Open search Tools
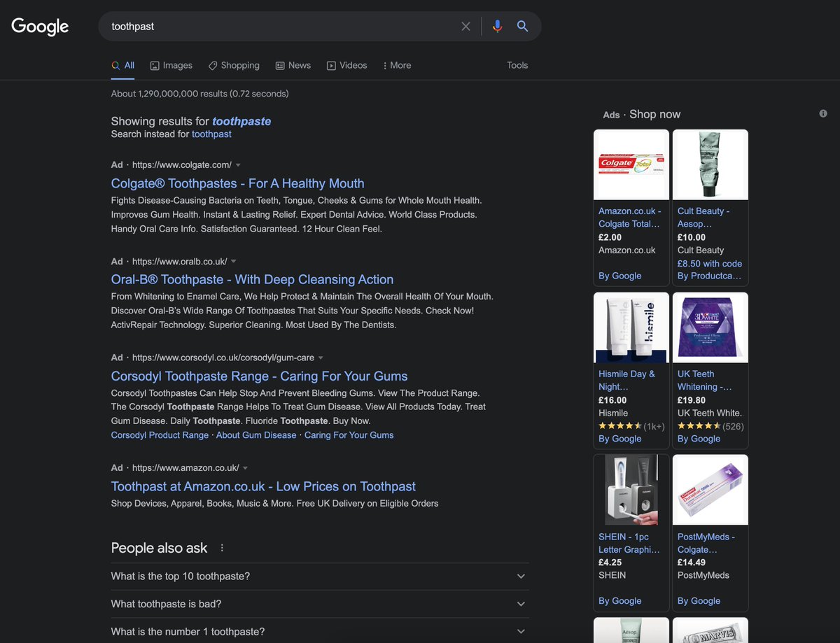 tap(517, 65)
